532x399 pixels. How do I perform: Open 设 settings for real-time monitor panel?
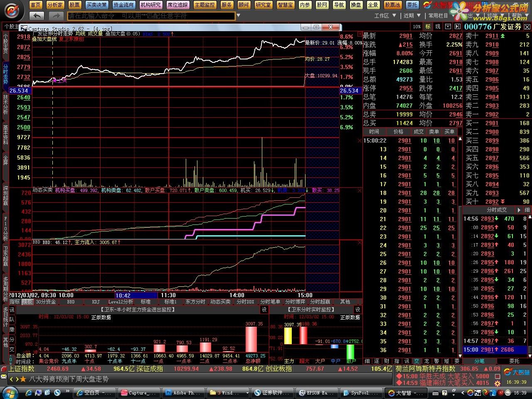pyautogui.click(x=358, y=310)
